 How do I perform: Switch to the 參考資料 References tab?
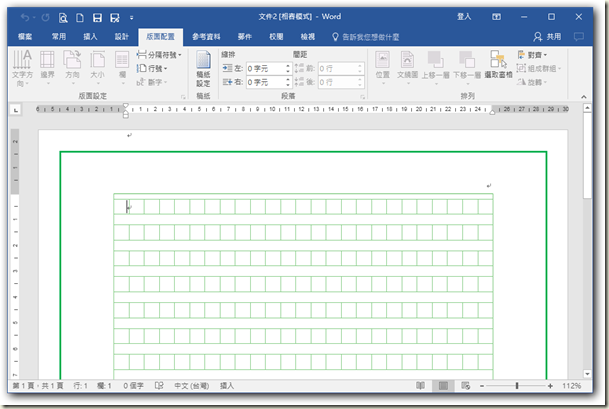tap(206, 37)
